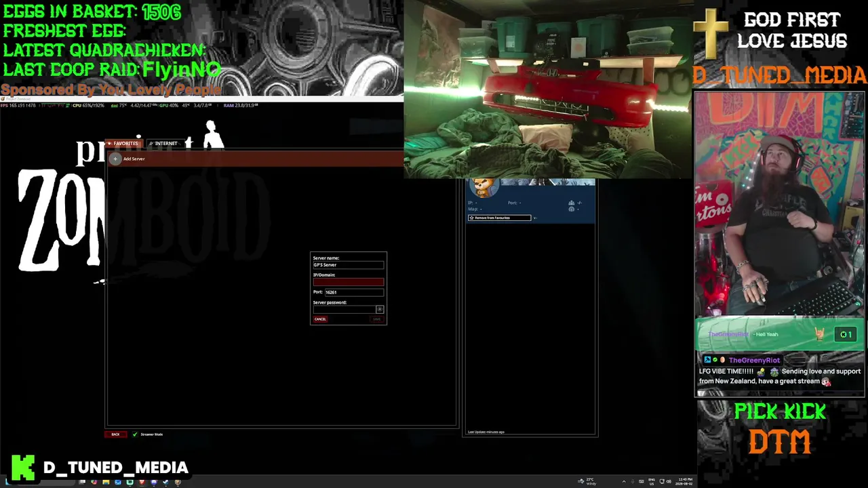This screenshot has height=488, width=868.
Task: Focus the IP/Domain input field
Action: 348,282
